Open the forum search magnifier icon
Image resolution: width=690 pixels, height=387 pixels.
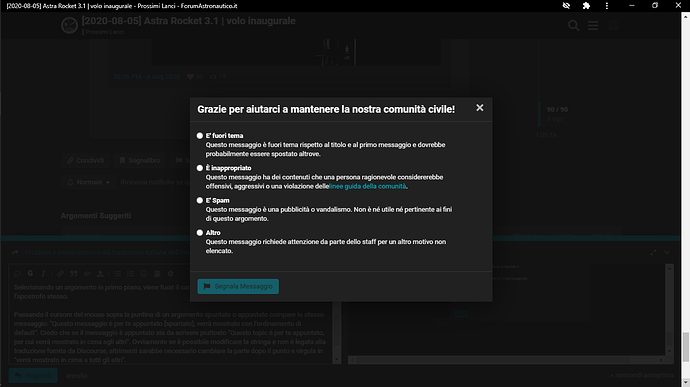click(573, 26)
